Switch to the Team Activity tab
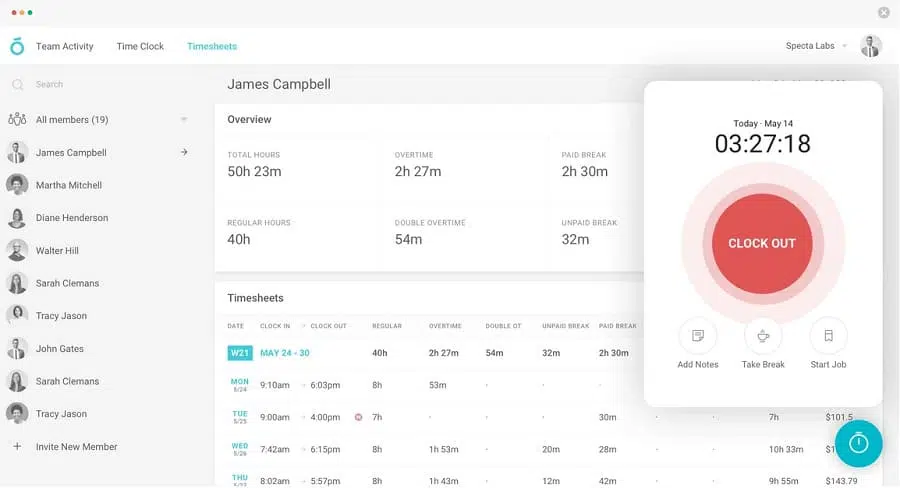Screen dimensions: 900x488 [x=65, y=46]
